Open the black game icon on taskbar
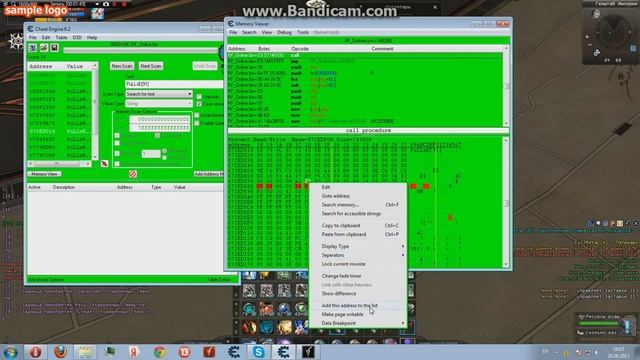This screenshot has width=640, height=360. [x=308, y=352]
